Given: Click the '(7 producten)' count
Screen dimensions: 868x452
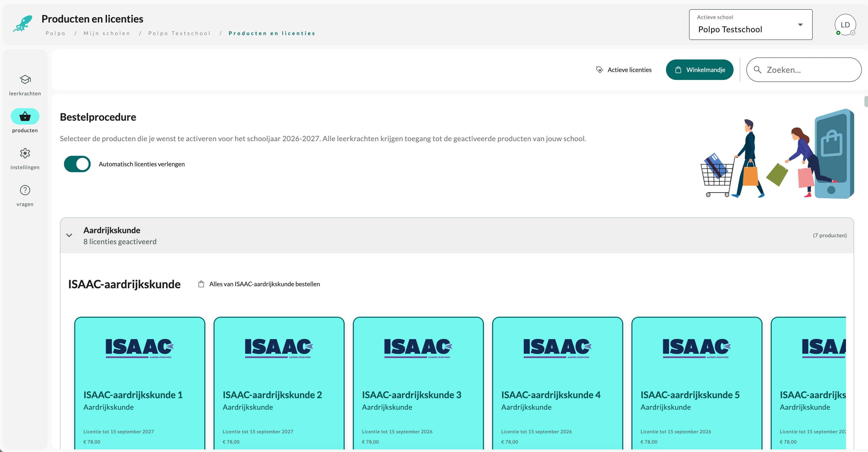Looking at the screenshot, I should point(830,235).
